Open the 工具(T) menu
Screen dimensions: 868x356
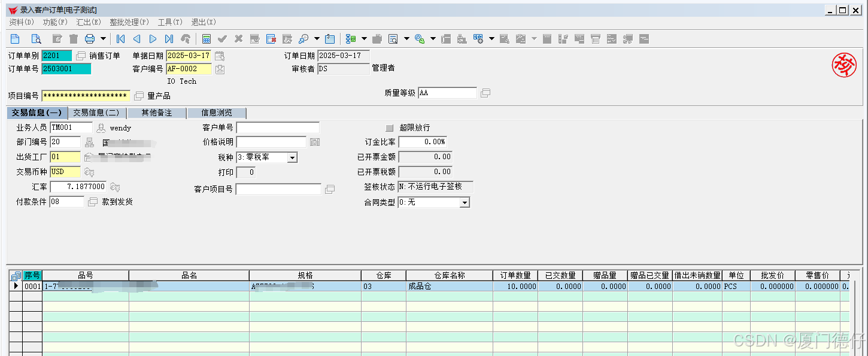[170, 22]
